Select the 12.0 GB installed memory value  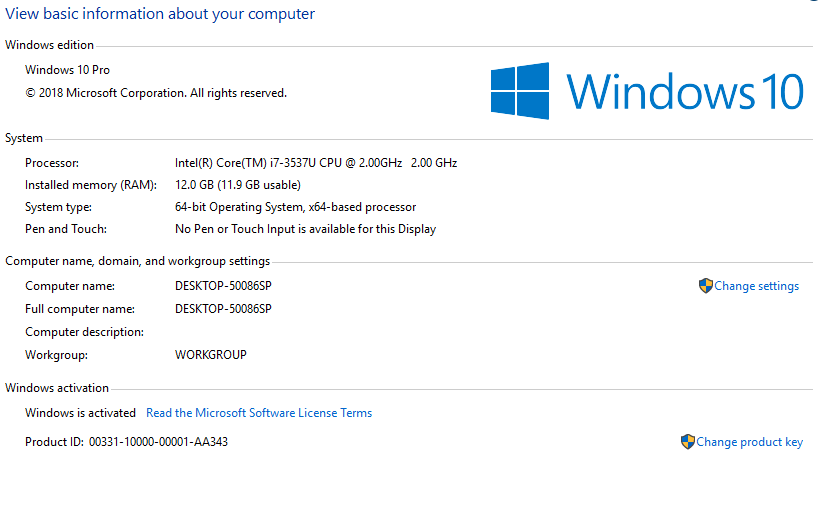pos(237,185)
